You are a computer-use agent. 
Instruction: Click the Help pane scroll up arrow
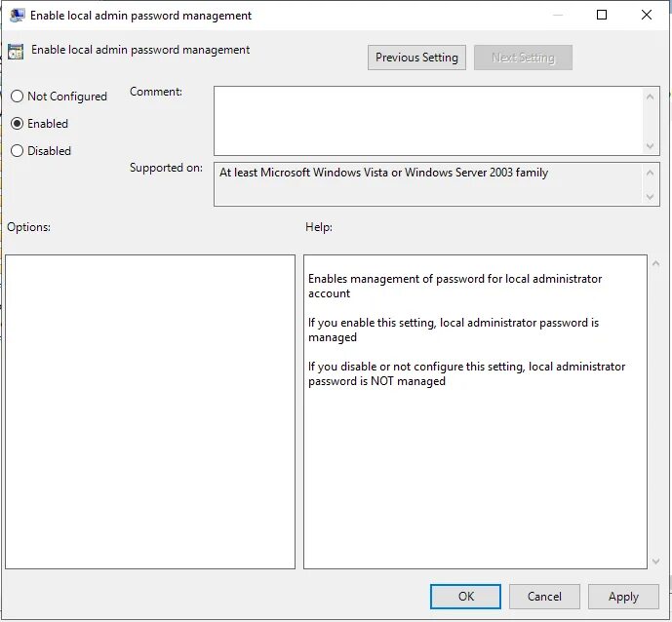[x=655, y=263]
